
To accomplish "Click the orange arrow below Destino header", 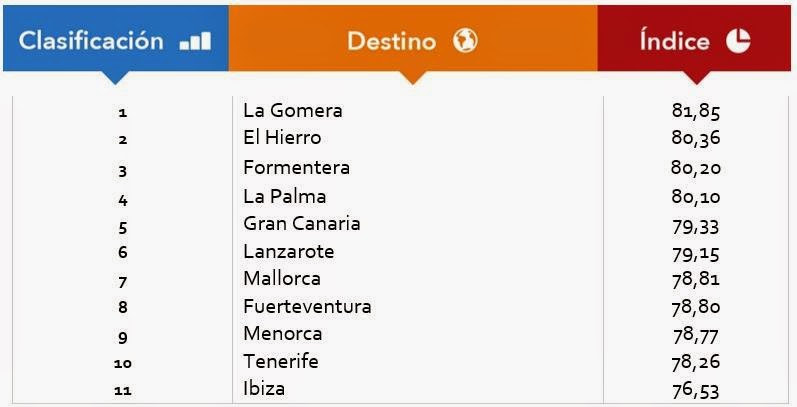I will (413, 77).
